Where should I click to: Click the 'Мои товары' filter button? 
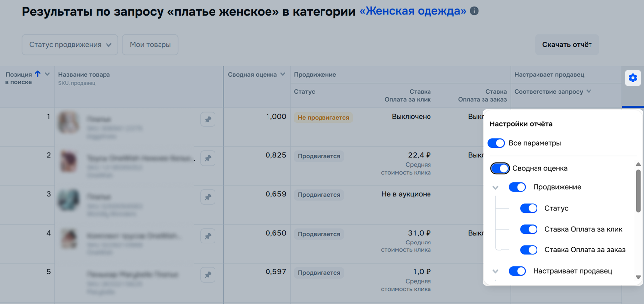click(150, 45)
